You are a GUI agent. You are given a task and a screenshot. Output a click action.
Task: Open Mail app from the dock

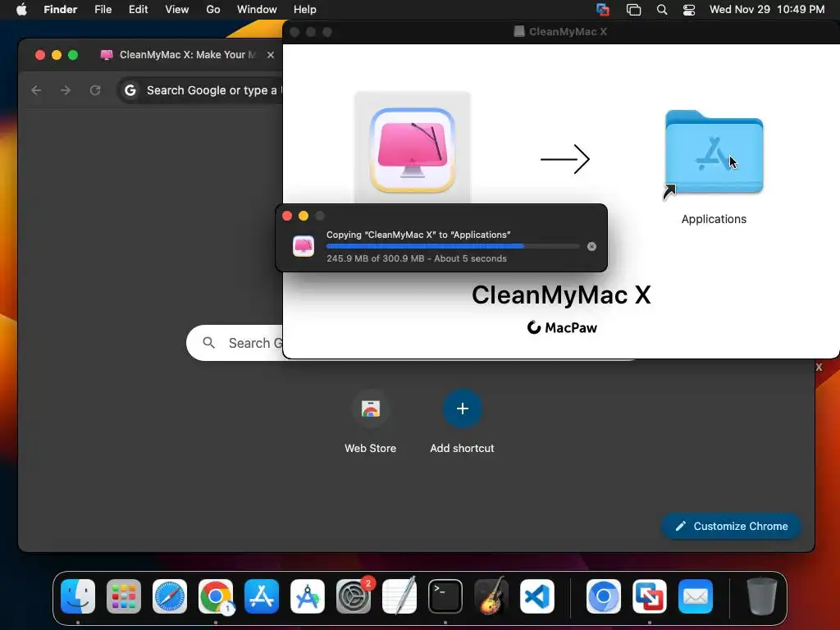coord(696,596)
